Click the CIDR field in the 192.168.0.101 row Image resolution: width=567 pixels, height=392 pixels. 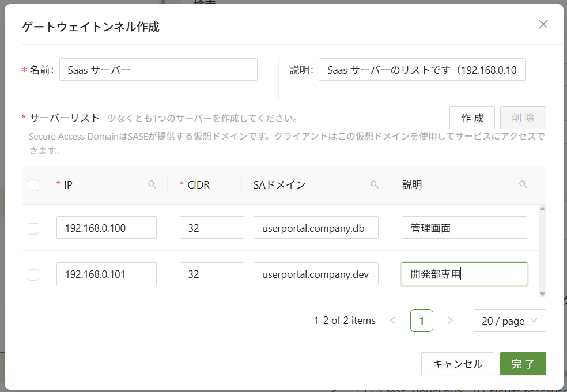[x=211, y=274]
